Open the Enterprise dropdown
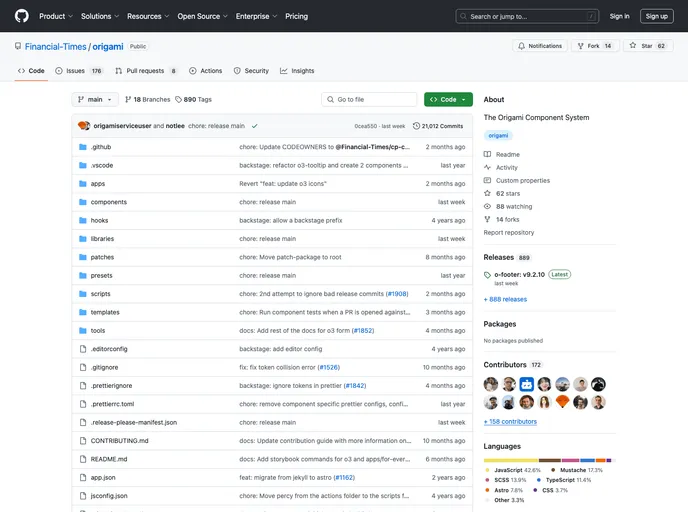Viewport: 688px width, 512px height. (256, 16)
